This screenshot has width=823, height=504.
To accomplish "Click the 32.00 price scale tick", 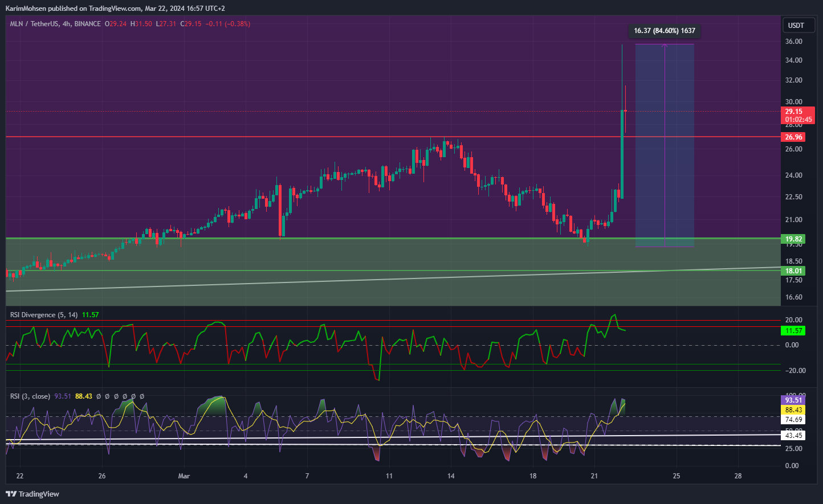I will (793, 80).
